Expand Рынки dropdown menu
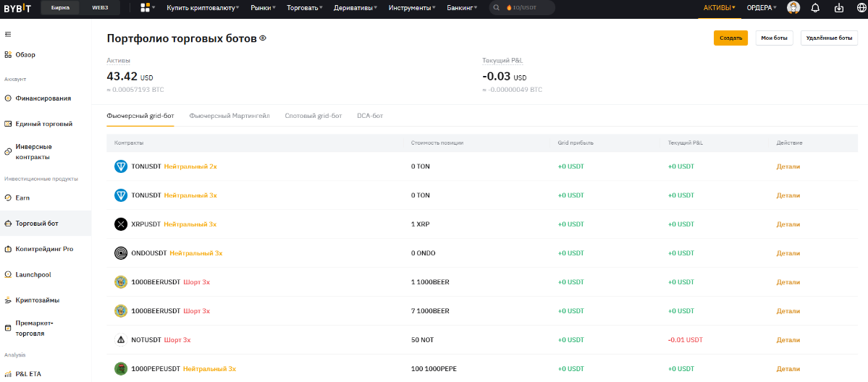The height and width of the screenshot is (382, 868). [x=263, y=8]
